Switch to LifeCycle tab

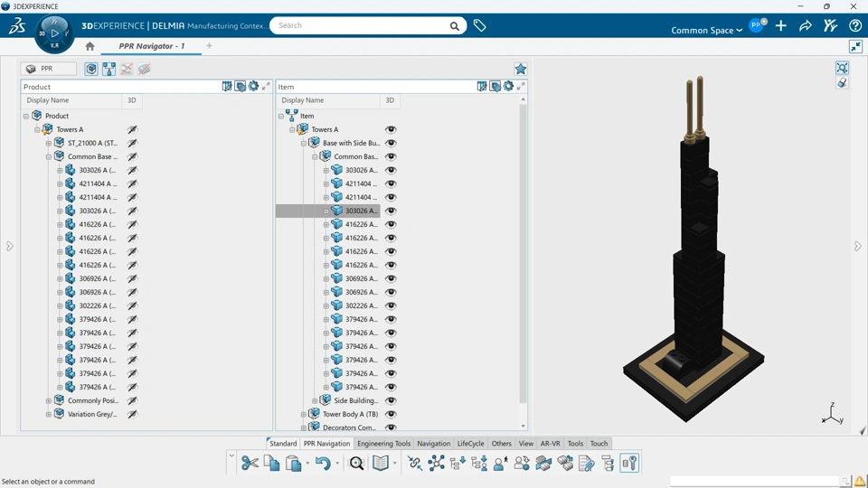click(x=470, y=443)
